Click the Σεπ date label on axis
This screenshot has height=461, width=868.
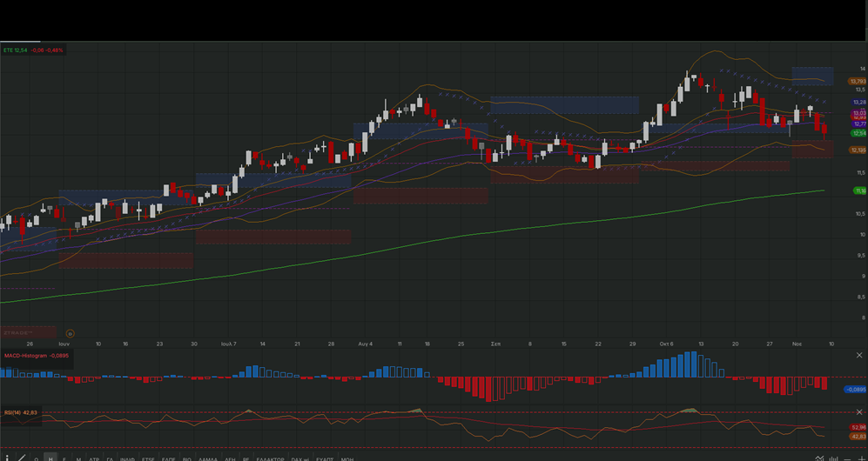click(x=496, y=344)
